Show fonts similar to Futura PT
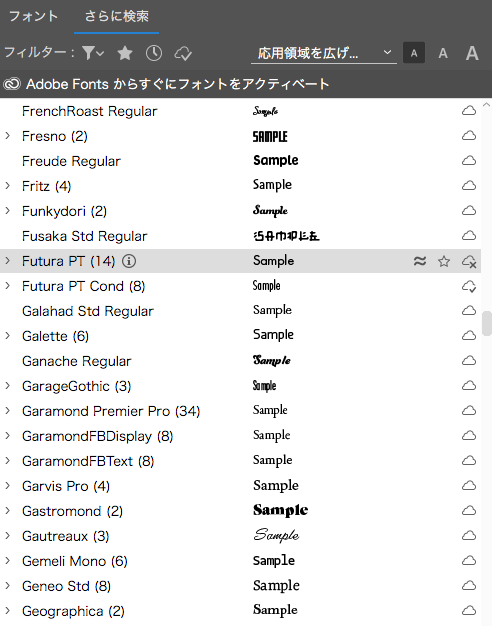The width and height of the screenshot is (492, 626). 420,261
